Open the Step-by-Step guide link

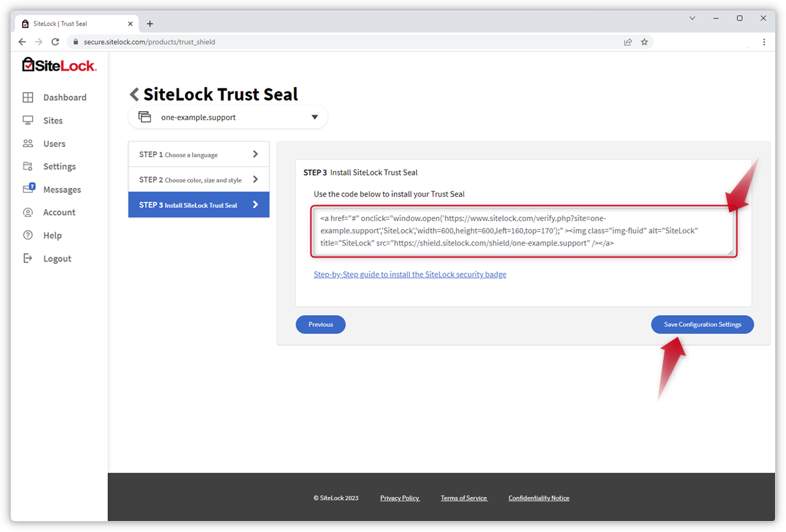click(x=409, y=274)
